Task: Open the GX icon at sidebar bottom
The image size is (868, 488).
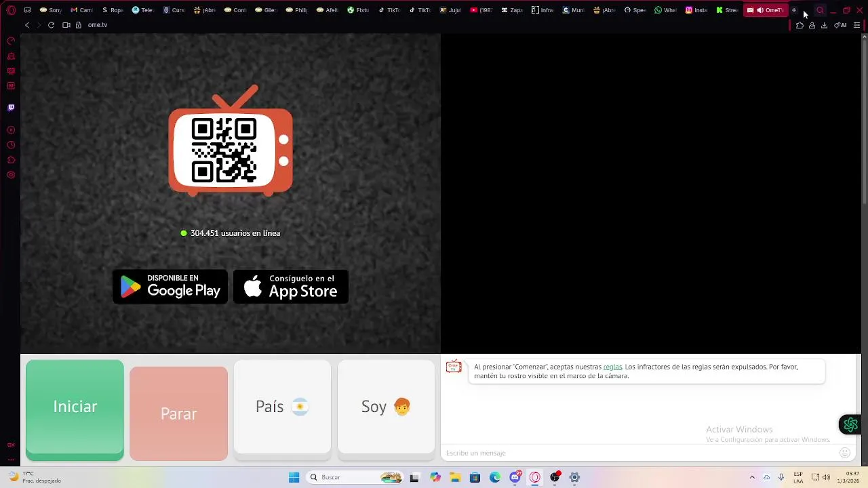Action: tap(11, 445)
